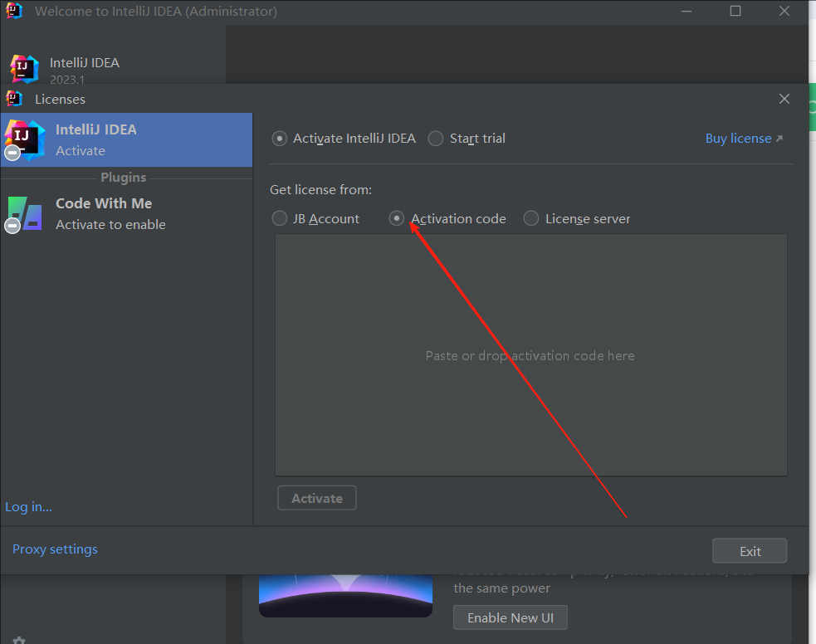The width and height of the screenshot is (816, 644).
Task: Minimize the Welcome to IntelliJ IDEA window
Action: coord(687,11)
